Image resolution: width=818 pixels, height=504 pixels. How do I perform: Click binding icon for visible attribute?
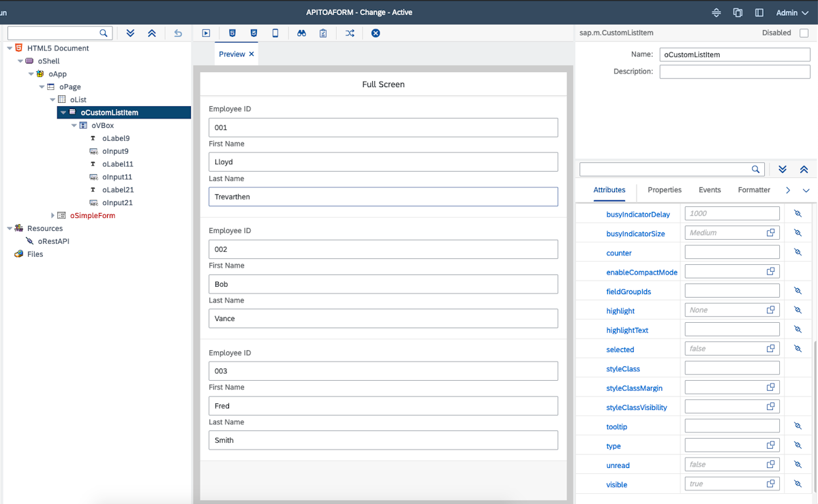coord(798,484)
